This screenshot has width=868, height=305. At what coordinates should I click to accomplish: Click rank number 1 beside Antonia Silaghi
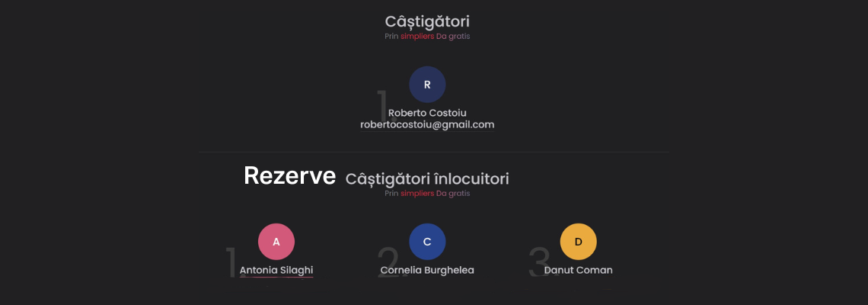click(x=231, y=262)
